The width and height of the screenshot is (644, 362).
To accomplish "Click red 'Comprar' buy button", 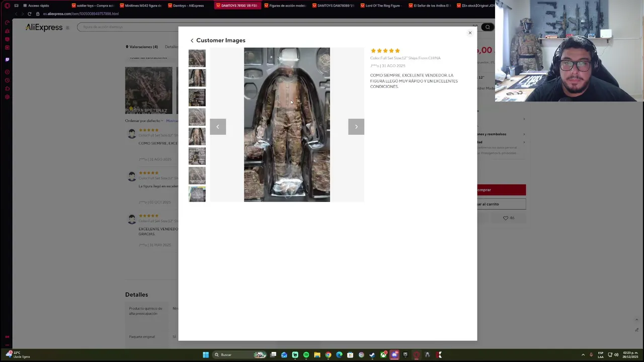I will point(501,190).
